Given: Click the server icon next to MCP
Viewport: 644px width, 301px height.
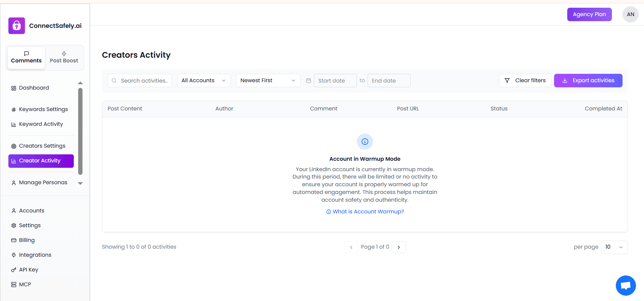Looking at the screenshot, I should (x=14, y=285).
